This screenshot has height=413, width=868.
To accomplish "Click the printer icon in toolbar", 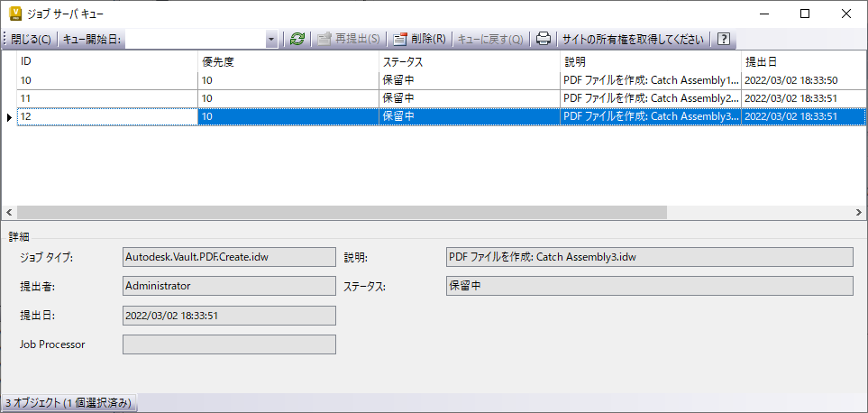I will click(544, 40).
